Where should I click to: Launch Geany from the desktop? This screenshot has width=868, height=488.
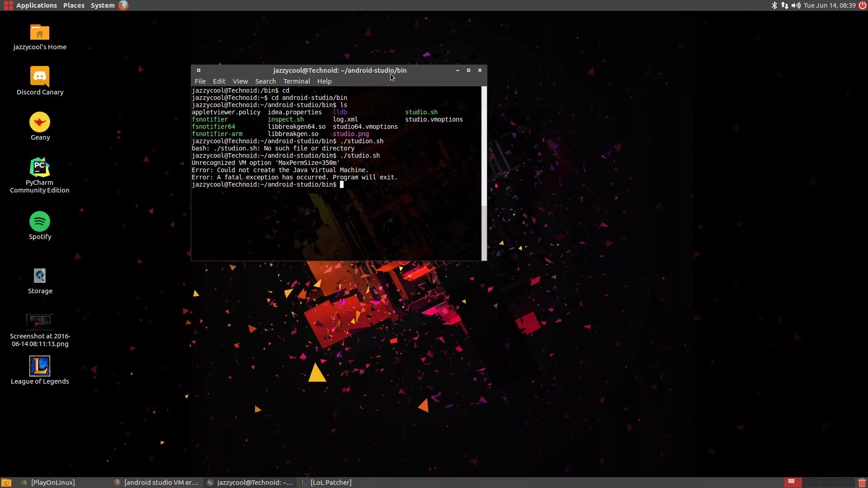tap(40, 122)
